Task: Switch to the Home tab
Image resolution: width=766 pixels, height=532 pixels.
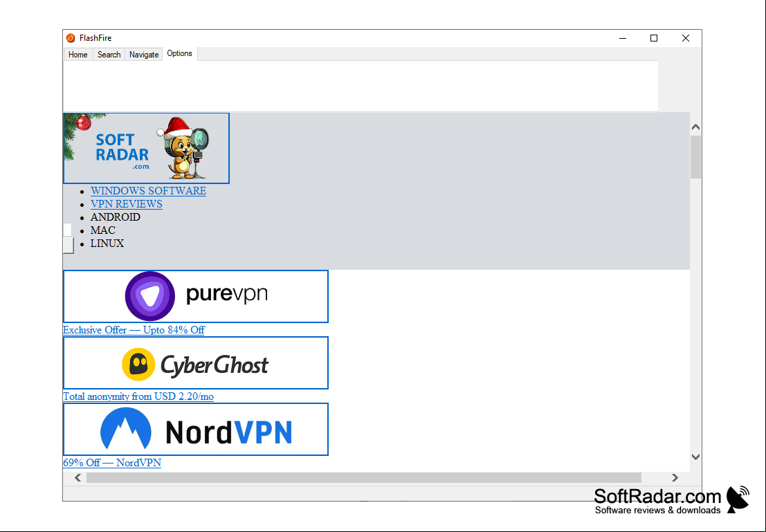Action: (x=78, y=55)
